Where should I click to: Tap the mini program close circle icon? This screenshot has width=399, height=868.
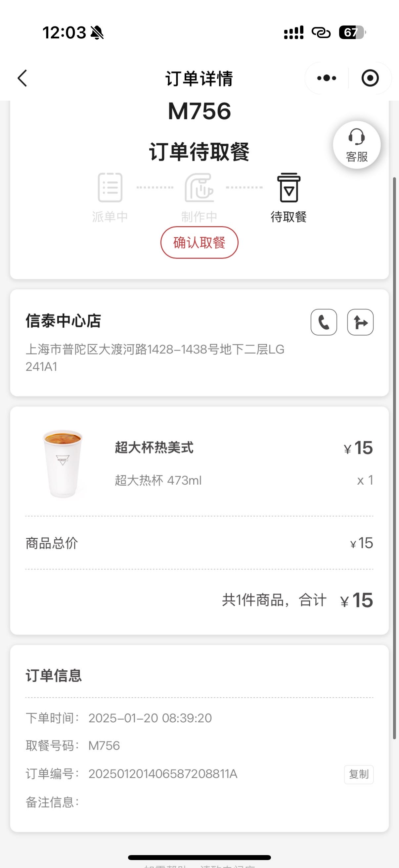pyautogui.click(x=370, y=78)
